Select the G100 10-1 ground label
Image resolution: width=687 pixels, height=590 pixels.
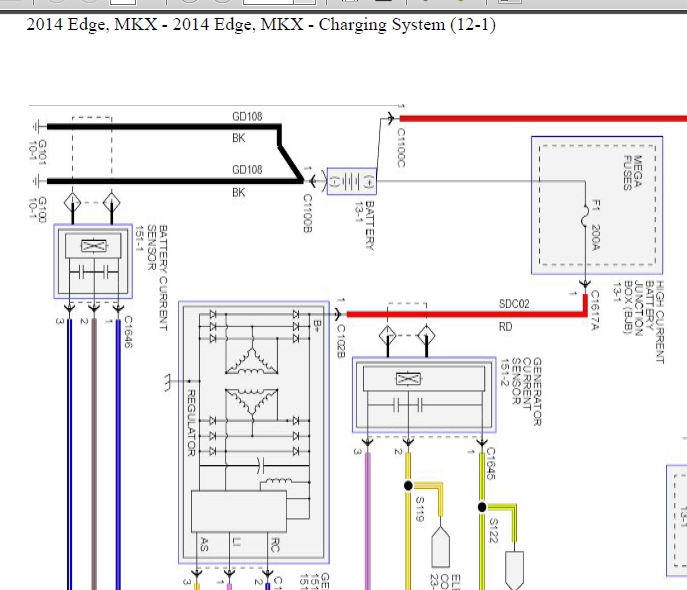(37, 209)
